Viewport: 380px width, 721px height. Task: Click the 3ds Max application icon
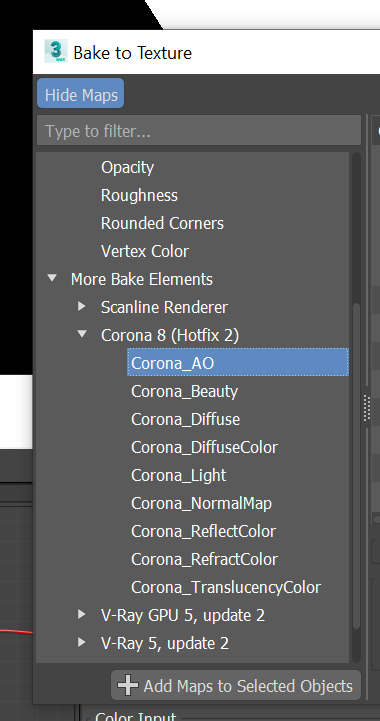click(56, 52)
